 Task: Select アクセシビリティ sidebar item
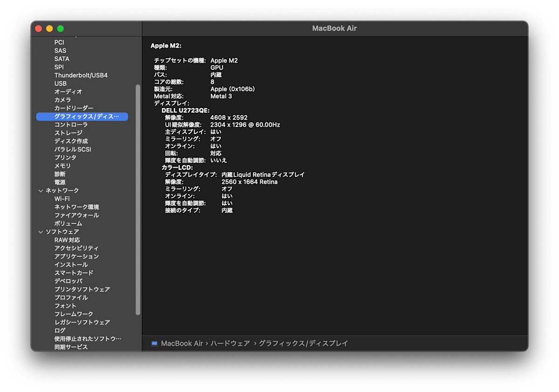click(76, 248)
